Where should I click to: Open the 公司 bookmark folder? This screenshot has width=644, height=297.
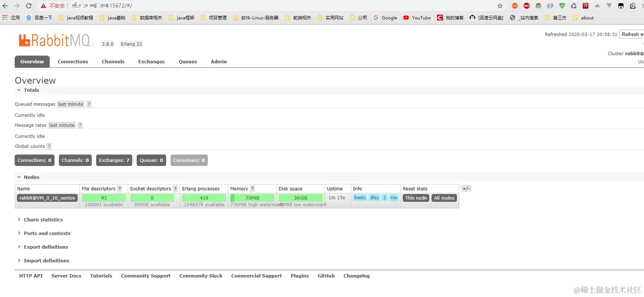pos(358,18)
